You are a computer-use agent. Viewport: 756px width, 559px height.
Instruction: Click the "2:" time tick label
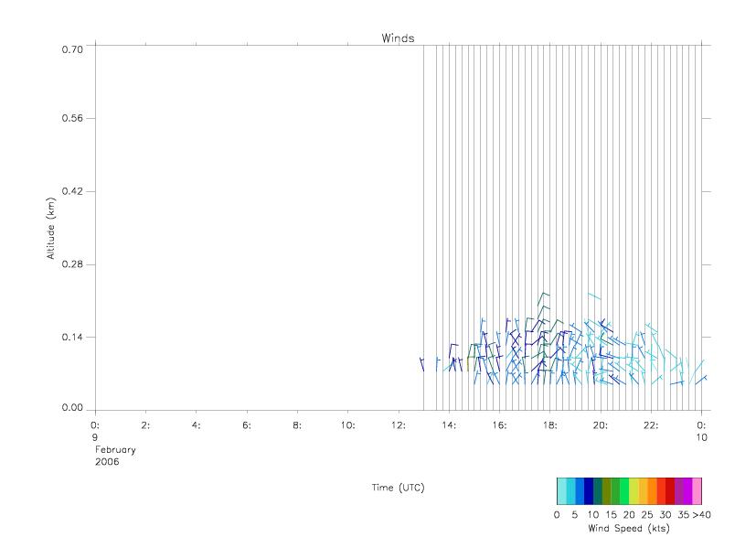[x=145, y=425]
